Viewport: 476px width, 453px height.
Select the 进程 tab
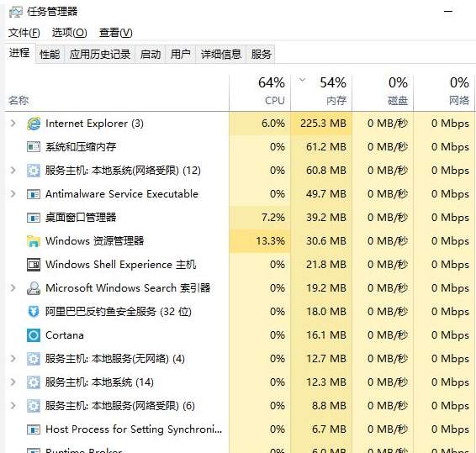coord(19,53)
